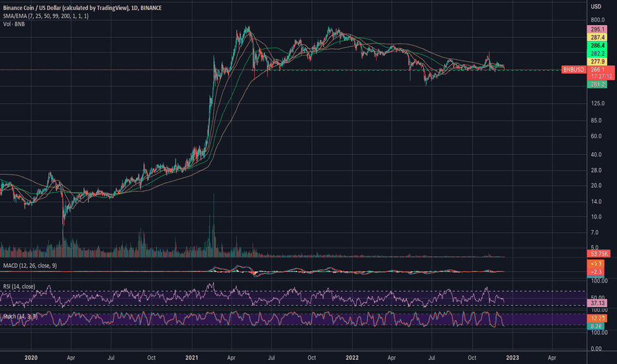This screenshot has width=617, height=364.
Task: Click the 0.00 tick on bottom pane axis
Action: click(596, 349)
